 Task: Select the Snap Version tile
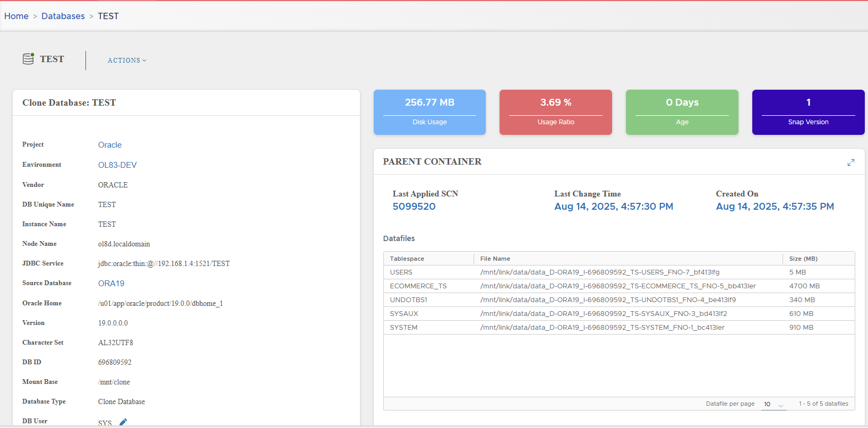pyautogui.click(x=808, y=112)
